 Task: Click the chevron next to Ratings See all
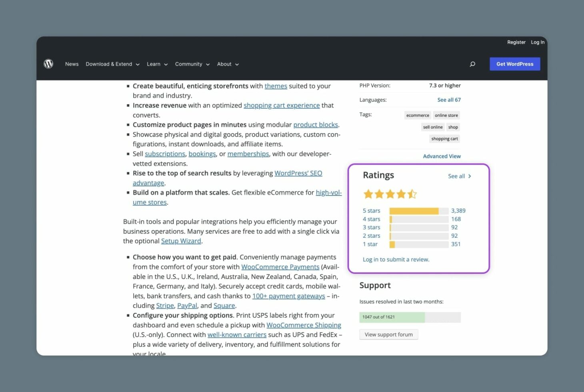pos(470,176)
